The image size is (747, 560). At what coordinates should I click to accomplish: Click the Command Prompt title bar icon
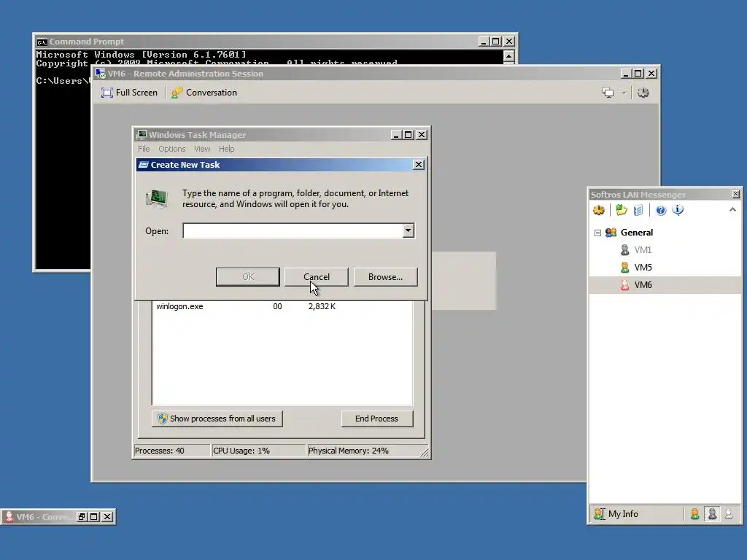[42, 42]
